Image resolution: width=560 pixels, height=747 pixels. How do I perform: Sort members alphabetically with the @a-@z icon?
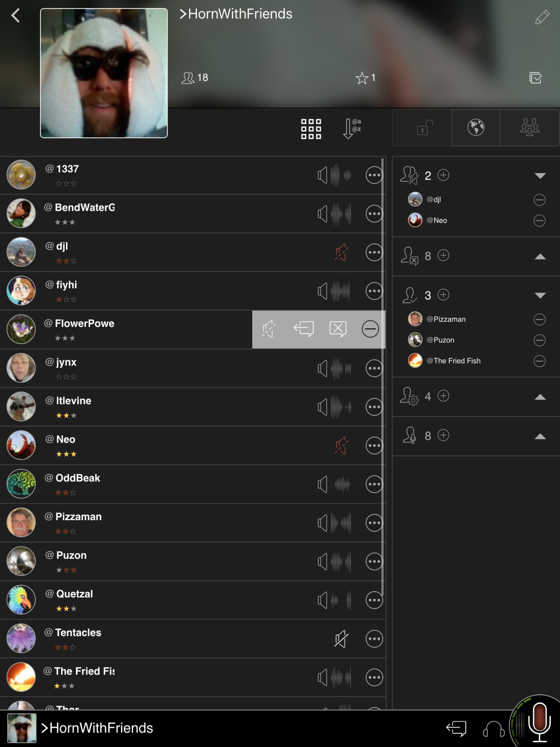[352, 129]
